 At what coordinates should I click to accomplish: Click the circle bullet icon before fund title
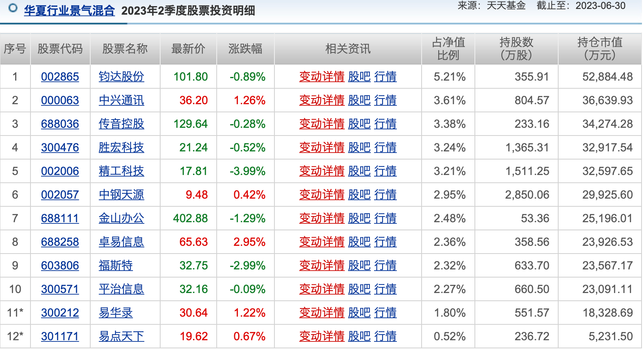[x=13, y=8]
